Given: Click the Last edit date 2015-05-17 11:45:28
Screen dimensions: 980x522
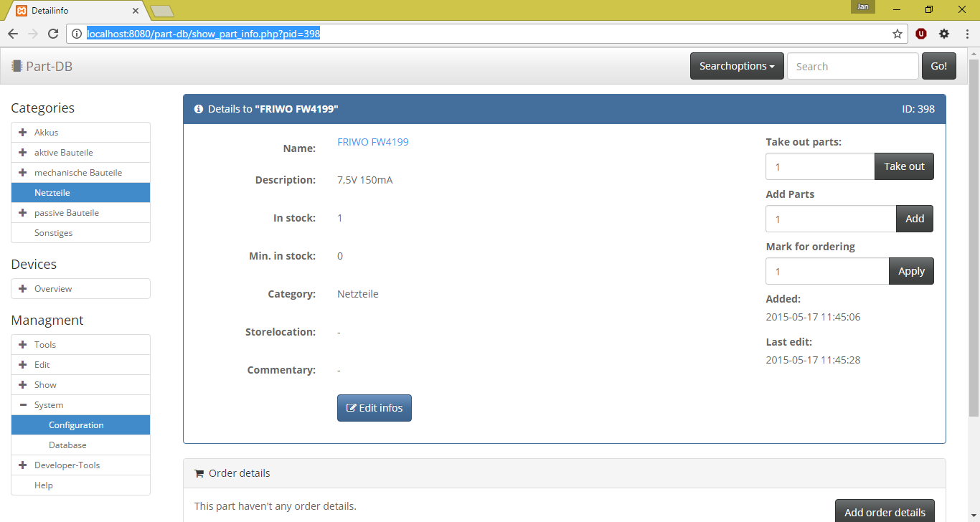Looking at the screenshot, I should pyautogui.click(x=813, y=360).
